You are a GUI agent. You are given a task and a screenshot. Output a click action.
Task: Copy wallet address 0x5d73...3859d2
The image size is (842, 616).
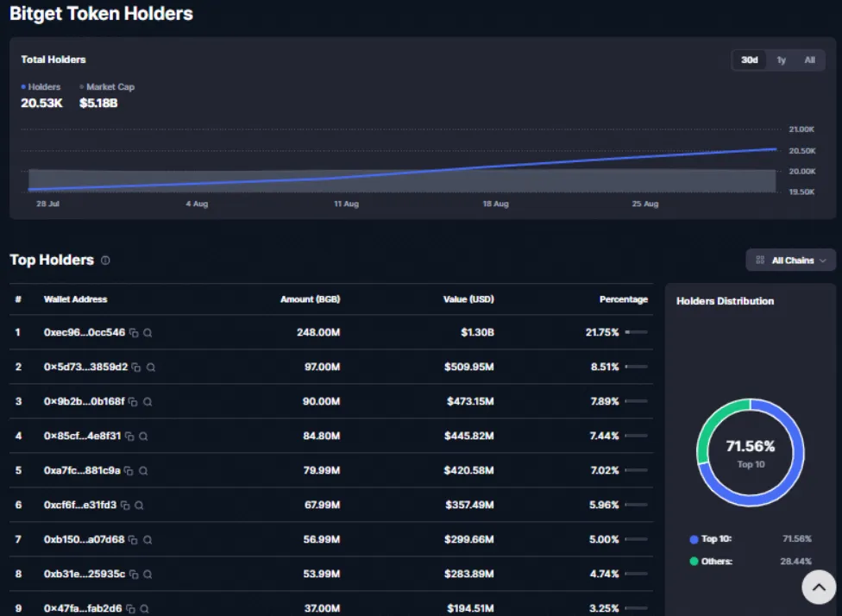coord(136,368)
